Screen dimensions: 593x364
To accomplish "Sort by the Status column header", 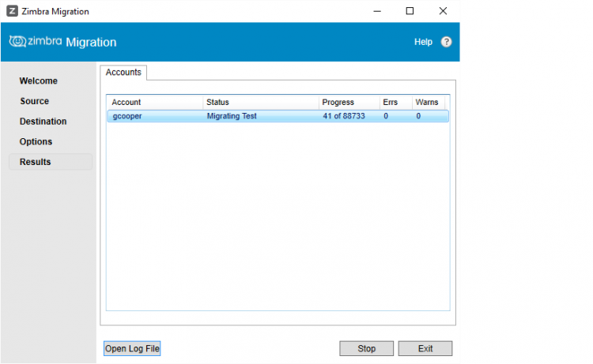I will click(x=261, y=103).
